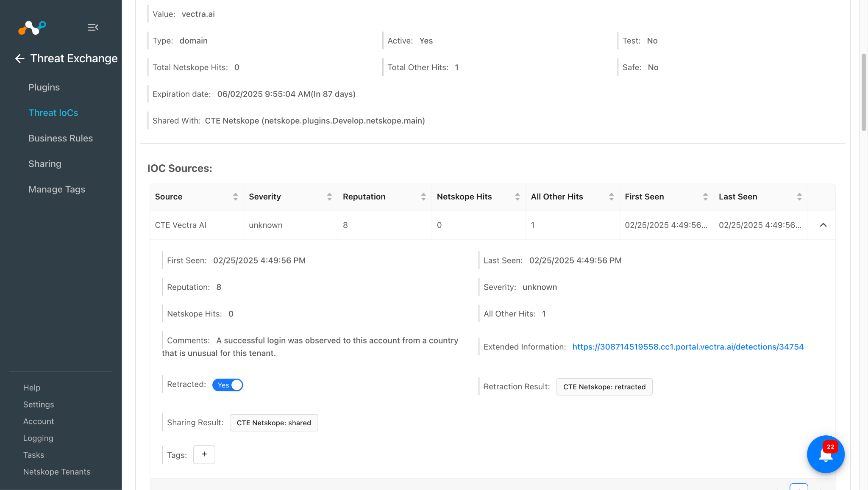Click the First Seen column header
Image resolution: width=868 pixels, height=490 pixels.
[x=667, y=197]
